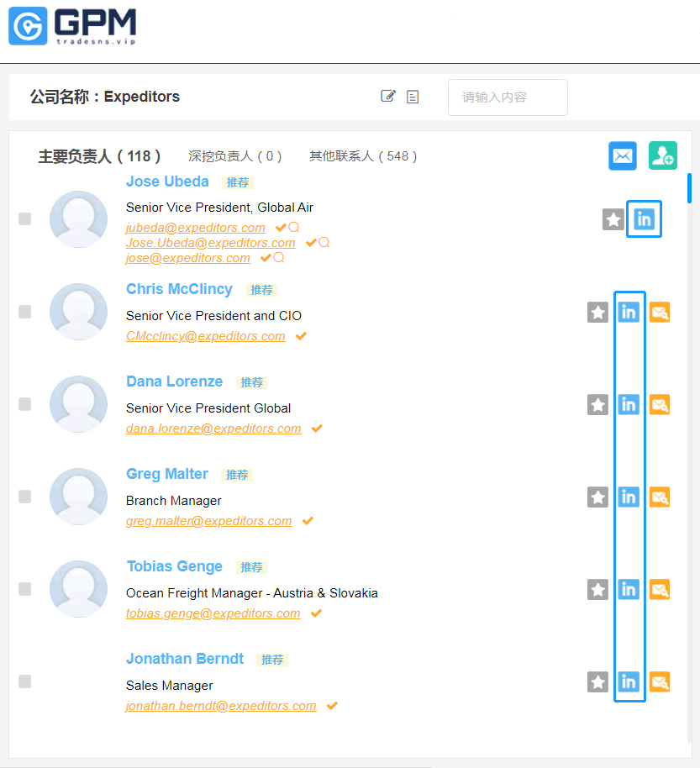Click the search icon next to jose@expeditors.com
This screenshot has width=700, height=768.
[279, 258]
